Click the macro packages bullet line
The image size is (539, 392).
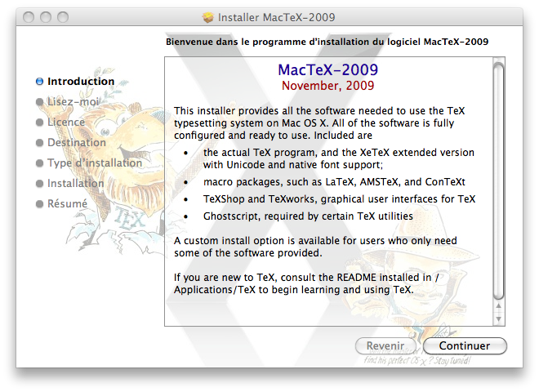pos(334,182)
